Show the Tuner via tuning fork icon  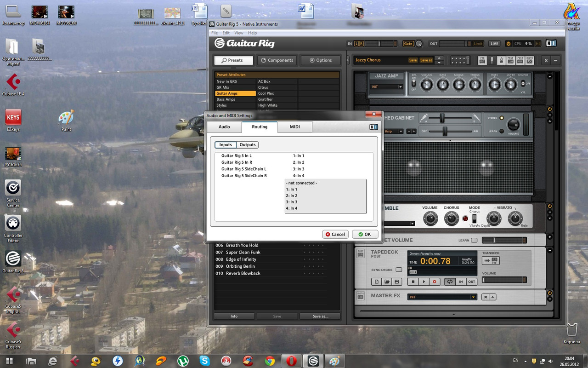(x=492, y=60)
